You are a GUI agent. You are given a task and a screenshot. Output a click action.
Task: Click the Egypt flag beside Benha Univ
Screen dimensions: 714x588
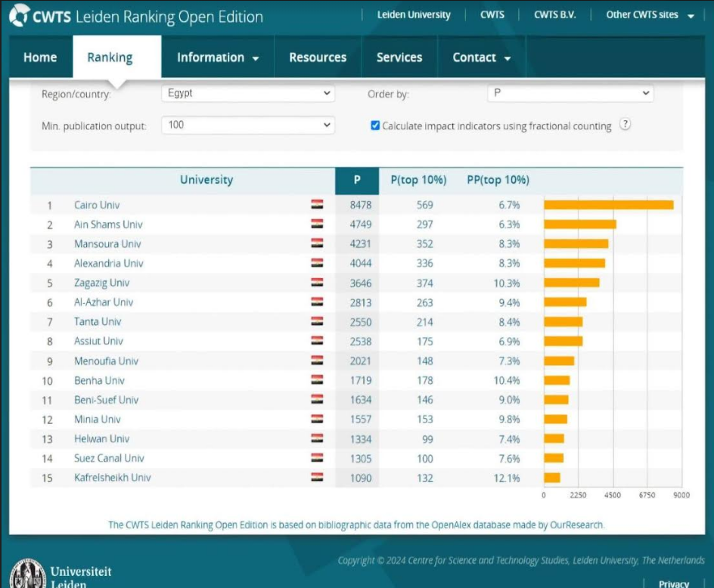coord(317,380)
